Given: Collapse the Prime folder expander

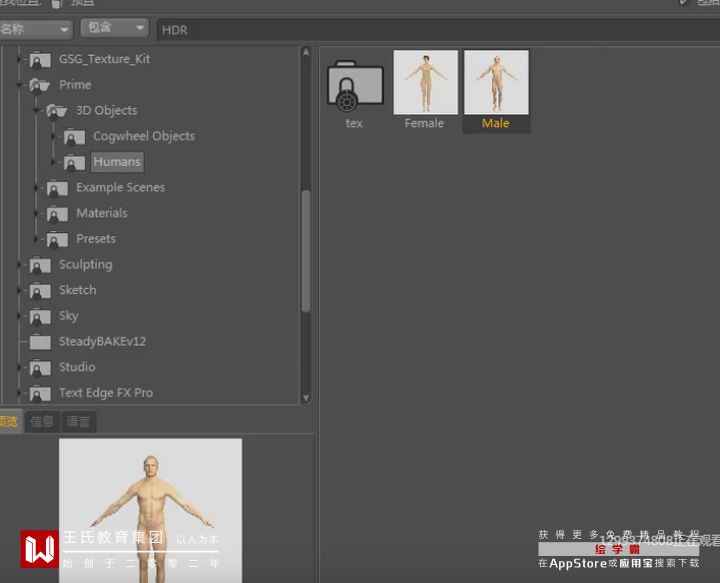Looking at the screenshot, I should [20, 85].
